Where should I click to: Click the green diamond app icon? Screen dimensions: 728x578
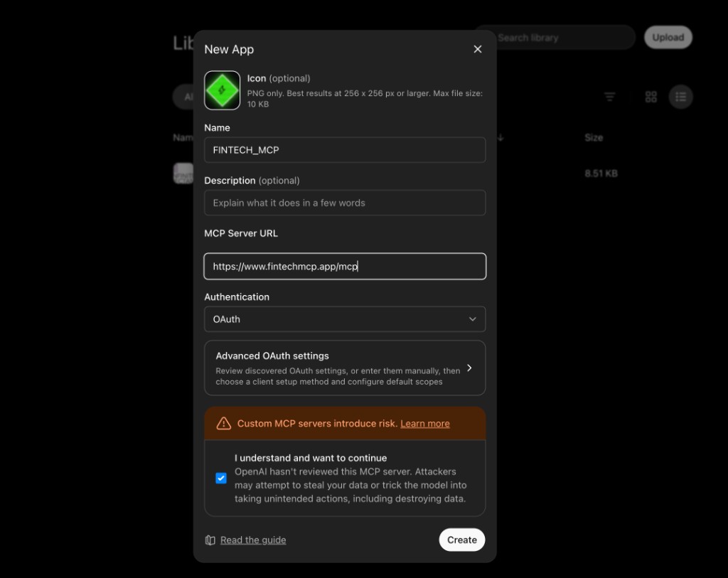coord(222,90)
